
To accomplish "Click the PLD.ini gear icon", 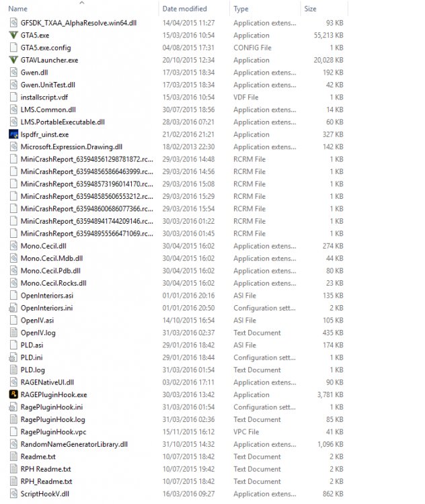I will [13, 357].
